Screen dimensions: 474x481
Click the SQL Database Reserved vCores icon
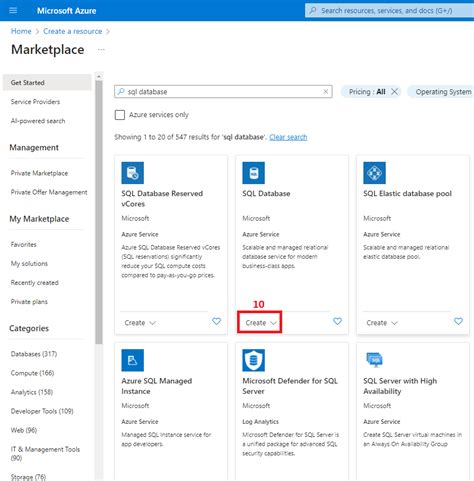(133, 173)
